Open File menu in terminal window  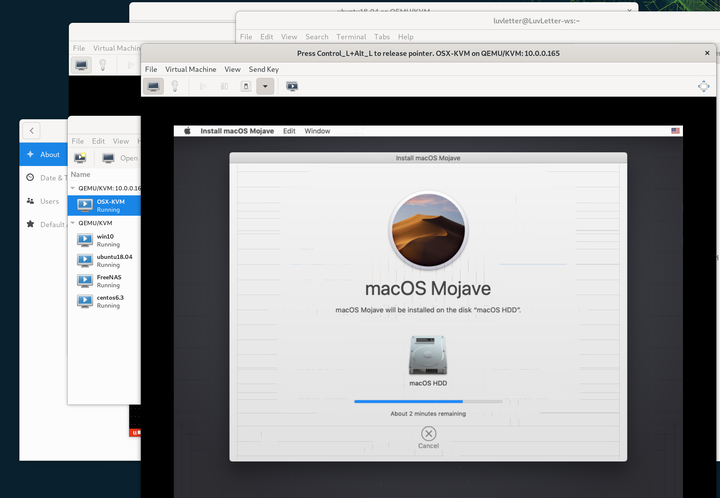tap(246, 37)
